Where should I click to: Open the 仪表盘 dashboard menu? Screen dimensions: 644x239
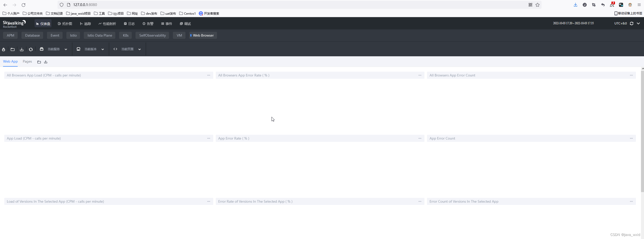43,24
